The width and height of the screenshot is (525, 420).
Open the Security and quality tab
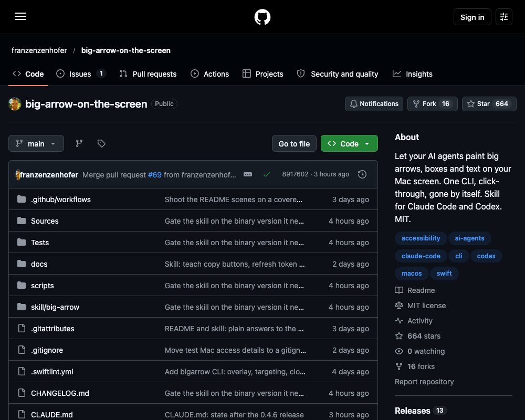[338, 73]
